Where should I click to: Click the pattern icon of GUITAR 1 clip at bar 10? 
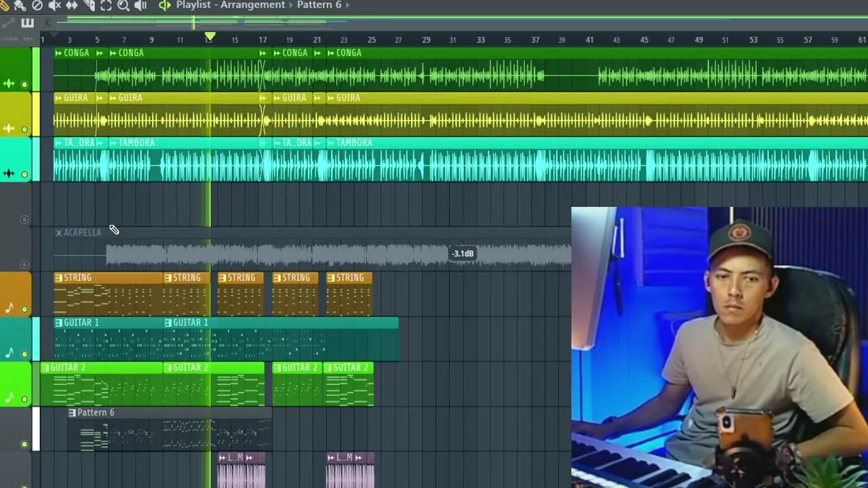pos(167,323)
